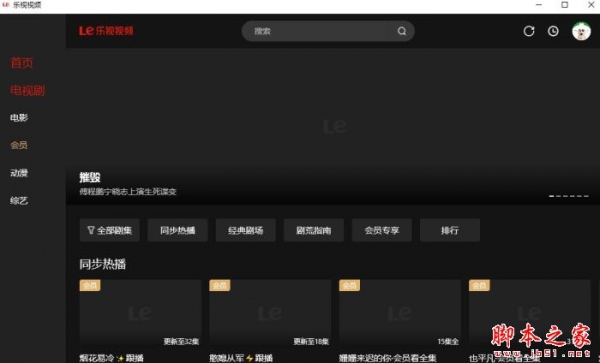Click 会员 badge on 更新至18集 card

(x=220, y=285)
